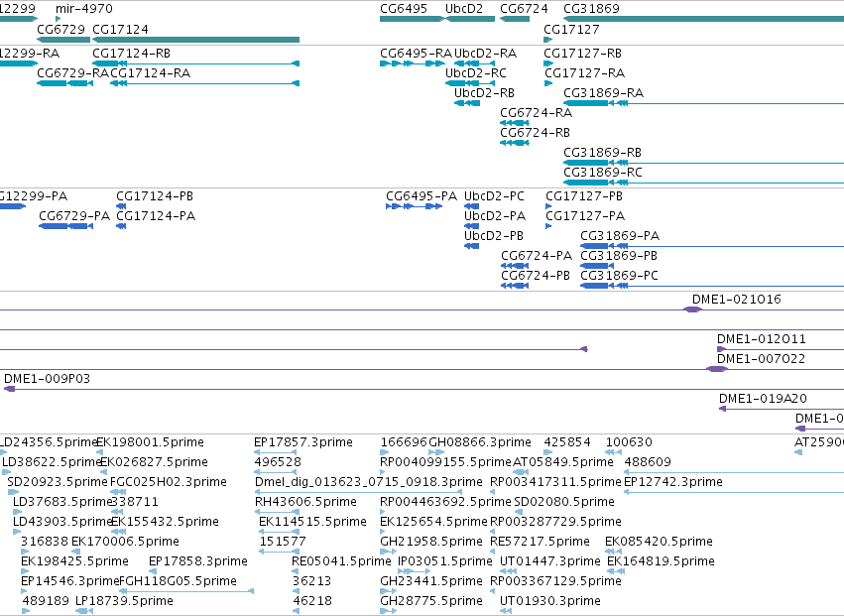This screenshot has width=844, height=616.
Task: Click EST IP03051.5prime label
Action: [x=445, y=561]
